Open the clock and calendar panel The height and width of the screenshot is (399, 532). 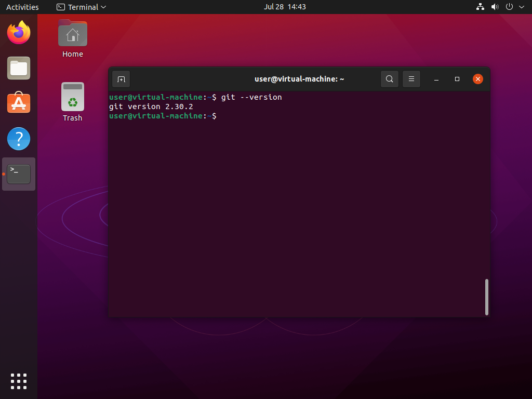coord(285,7)
